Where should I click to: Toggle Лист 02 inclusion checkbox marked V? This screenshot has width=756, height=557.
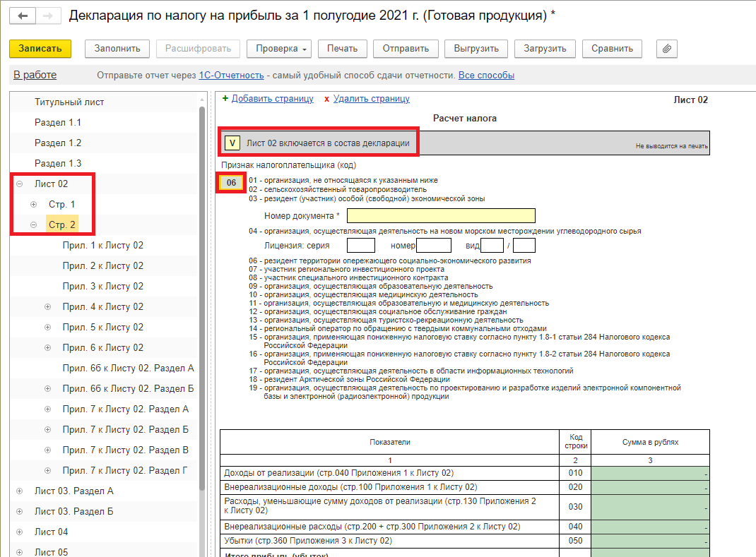pos(232,143)
